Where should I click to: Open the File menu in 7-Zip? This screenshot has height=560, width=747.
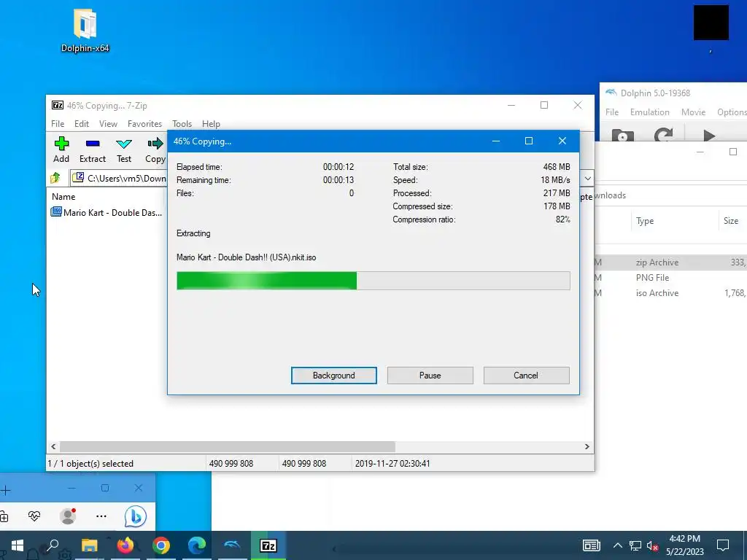(x=58, y=124)
